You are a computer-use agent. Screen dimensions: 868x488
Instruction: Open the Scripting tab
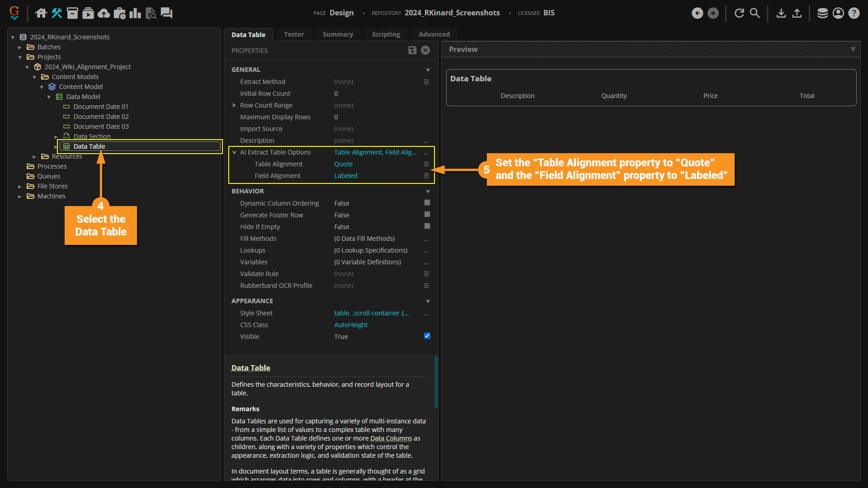coord(385,34)
